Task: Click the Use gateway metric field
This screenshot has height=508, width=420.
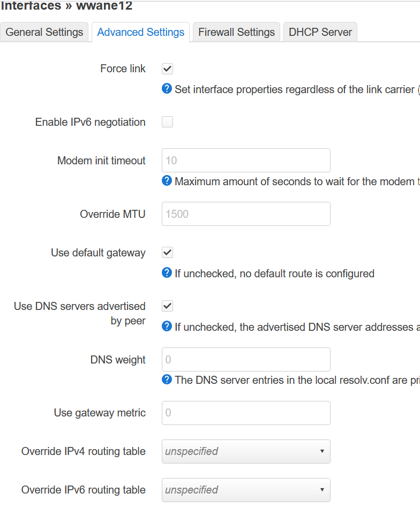Action: tap(245, 413)
